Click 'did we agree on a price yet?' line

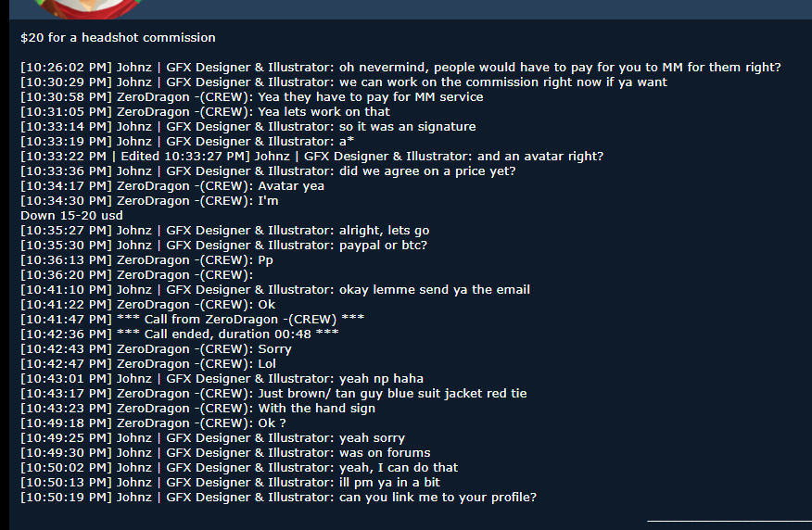pos(268,171)
